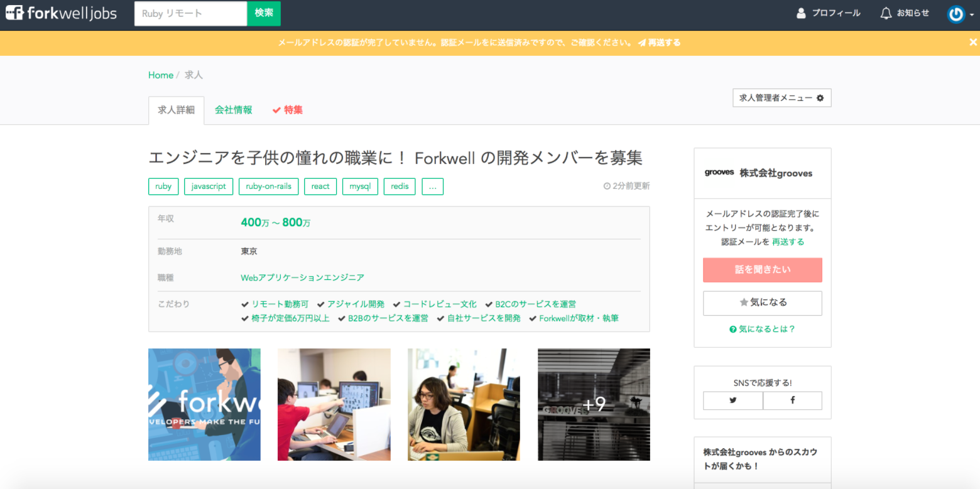Click the 2分前更新 timestamp
This screenshot has width=980, height=489.
(626, 186)
